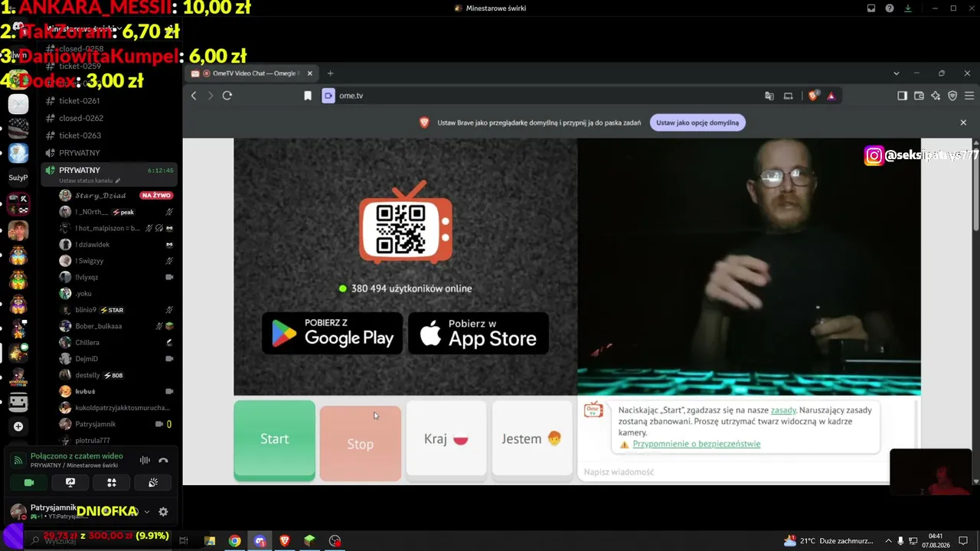
Task: Expand Discord user status chevron
Action: point(147,512)
